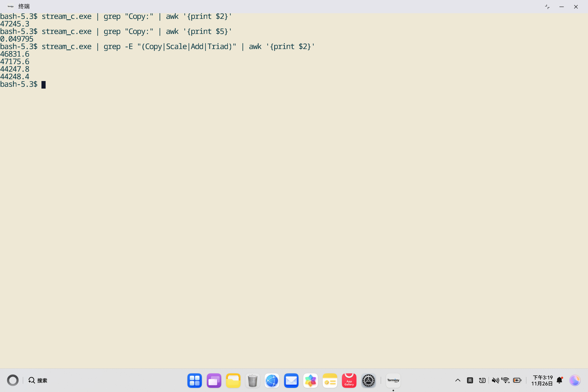This screenshot has width=588, height=392.
Task: Toggle the 英 input language indicator
Action: point(470,380)
